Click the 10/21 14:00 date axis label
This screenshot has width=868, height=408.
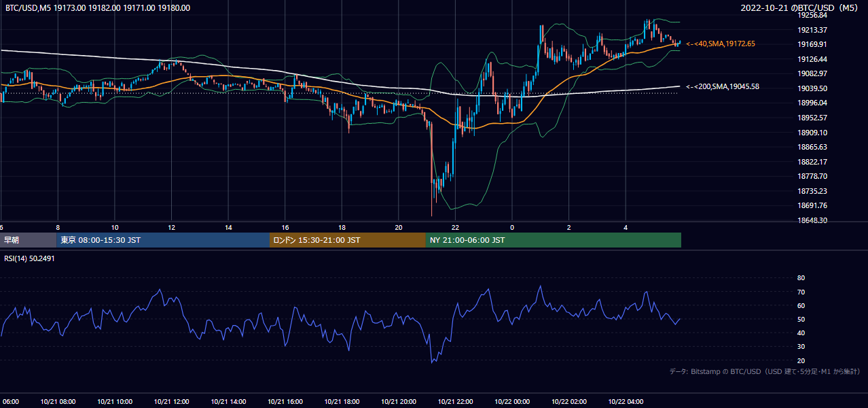pos(228,402)
